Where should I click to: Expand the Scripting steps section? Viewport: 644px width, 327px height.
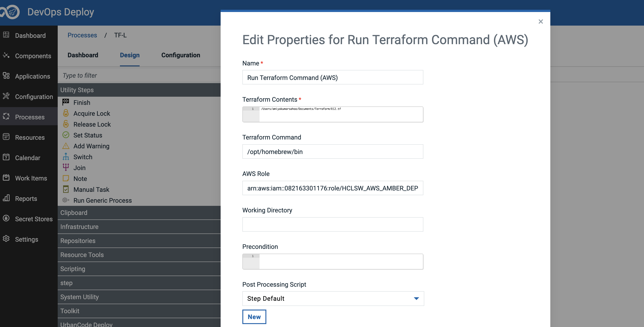pos(72,269)
